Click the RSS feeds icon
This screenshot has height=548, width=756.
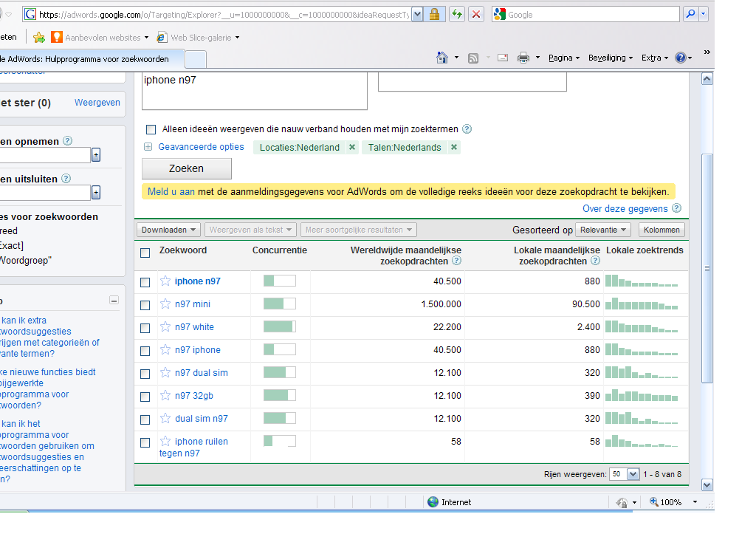[x=473, y=58]
